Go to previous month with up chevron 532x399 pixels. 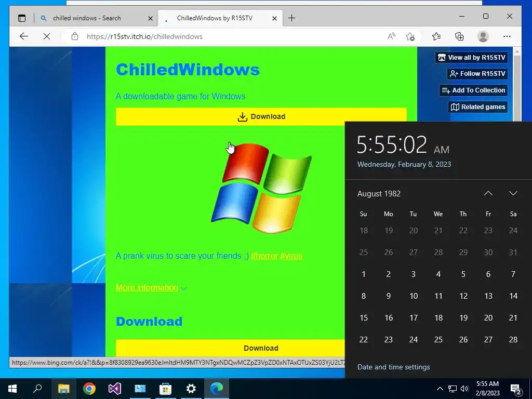tap(488, 193)
